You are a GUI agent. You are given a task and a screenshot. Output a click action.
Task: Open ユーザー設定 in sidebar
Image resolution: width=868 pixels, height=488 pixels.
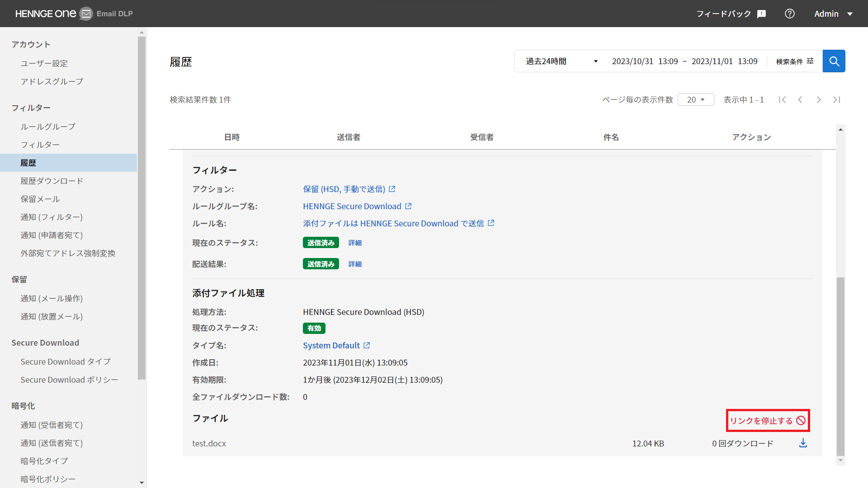[x=44, y=63]
